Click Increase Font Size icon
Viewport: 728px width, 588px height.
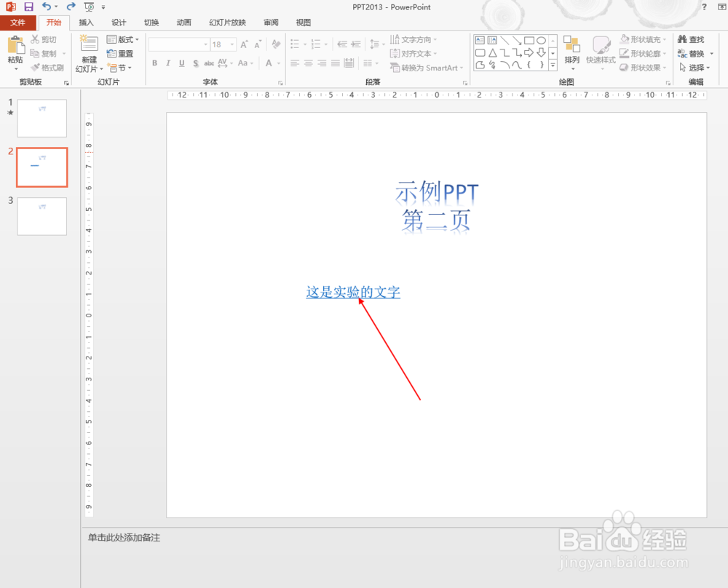(x=244, y=44)
